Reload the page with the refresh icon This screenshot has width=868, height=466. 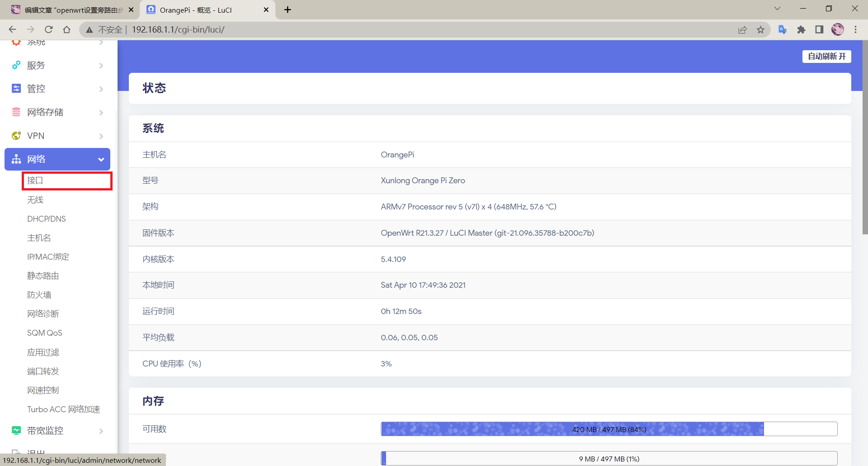[x=49, y=30]
